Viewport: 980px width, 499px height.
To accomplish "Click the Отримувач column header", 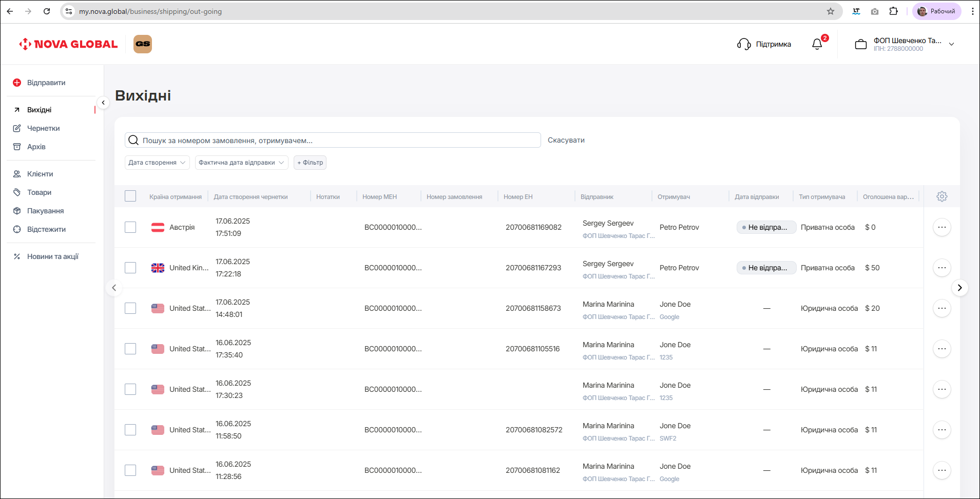I will [674, 197].
